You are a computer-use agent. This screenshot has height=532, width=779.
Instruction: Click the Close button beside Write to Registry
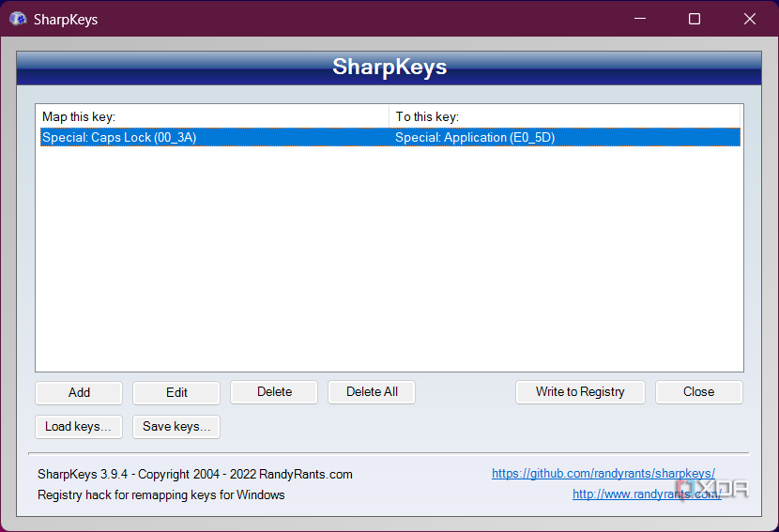[x=698, y=392]
